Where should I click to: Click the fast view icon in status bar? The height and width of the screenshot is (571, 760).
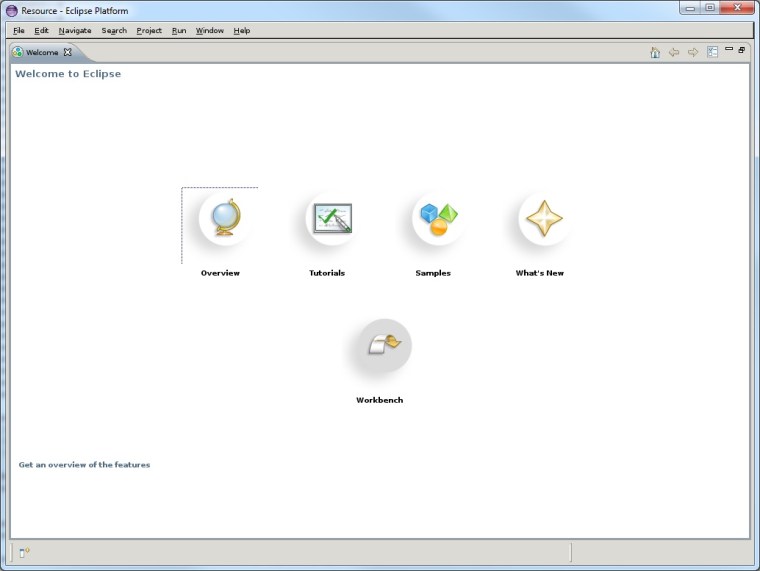coord(25,552)
